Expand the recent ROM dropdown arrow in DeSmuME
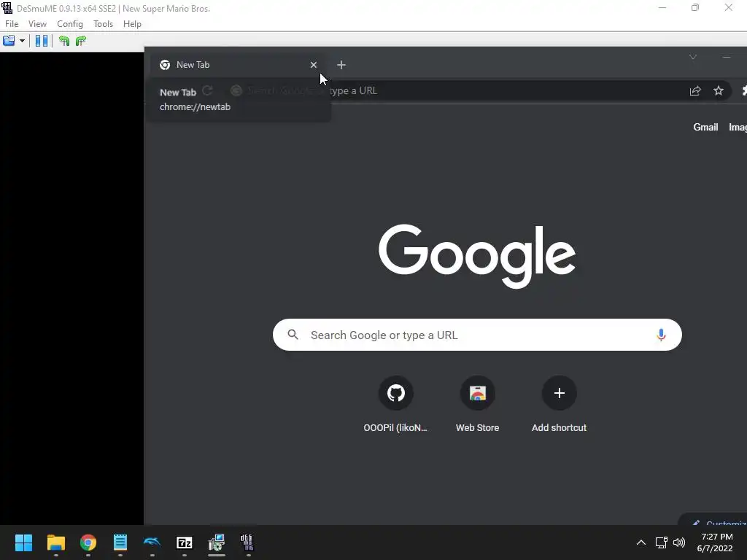 point(22,41)
